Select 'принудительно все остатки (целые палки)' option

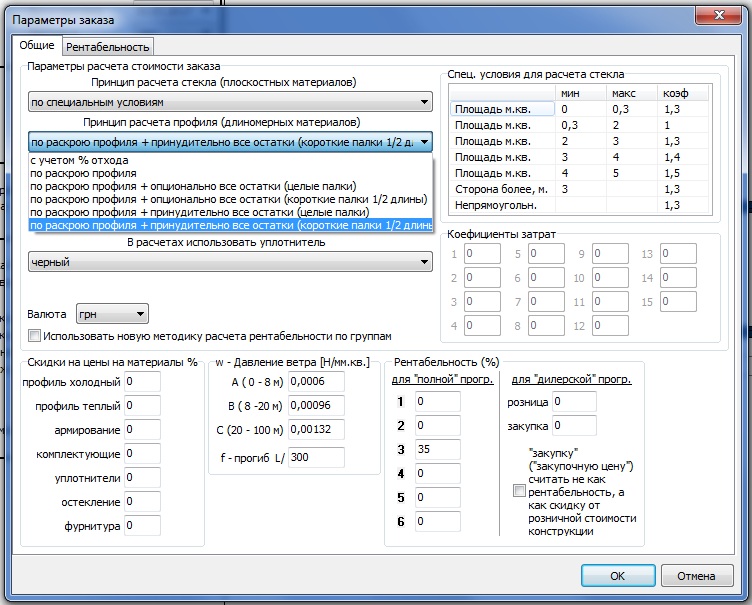230,212
